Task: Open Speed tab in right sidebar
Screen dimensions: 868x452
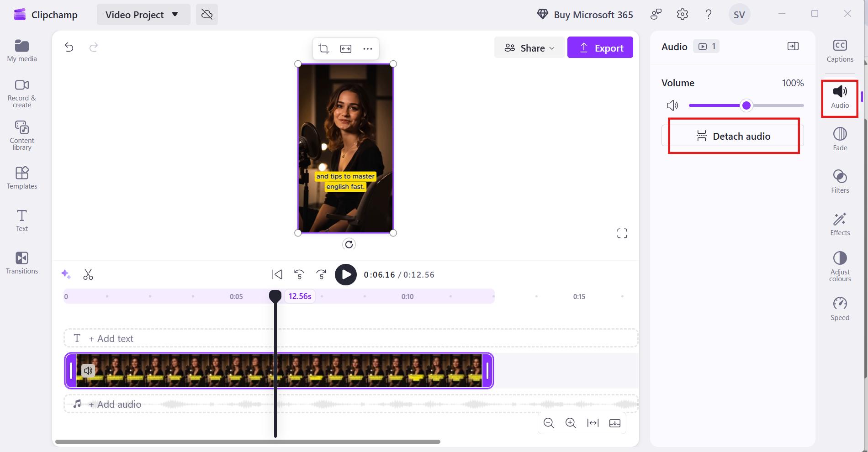Action: [x=840, y=309]
